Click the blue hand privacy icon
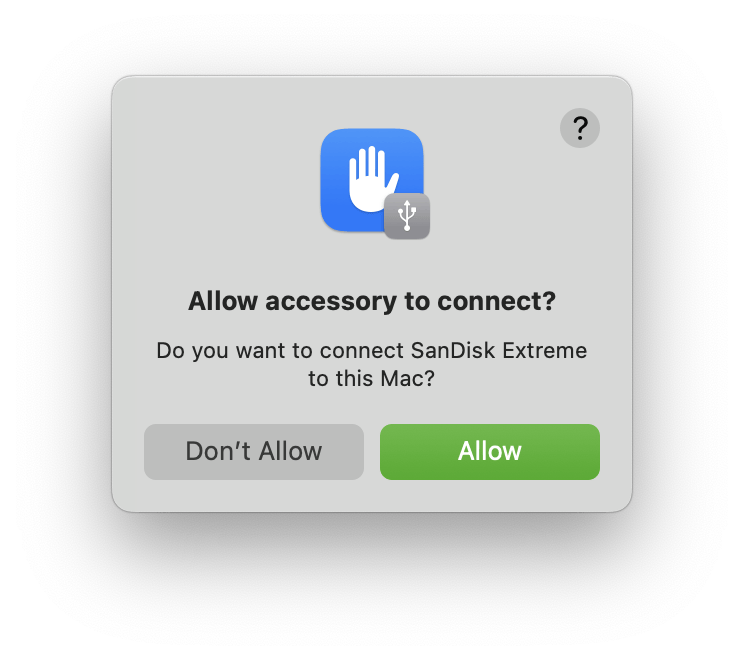 pos(372,180)
